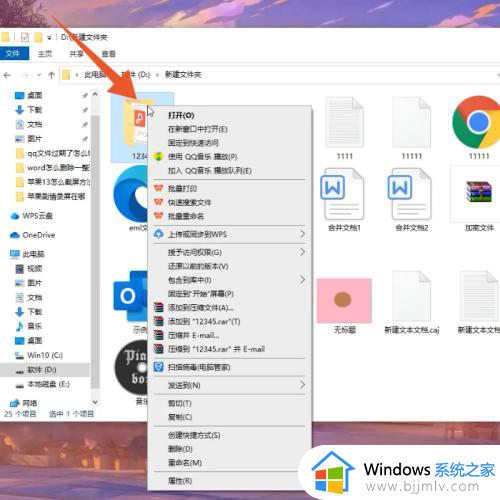Screen dimensions: 500x500
Task: Open the 文件 ribbon tab
Action: (x=13, y=53)
